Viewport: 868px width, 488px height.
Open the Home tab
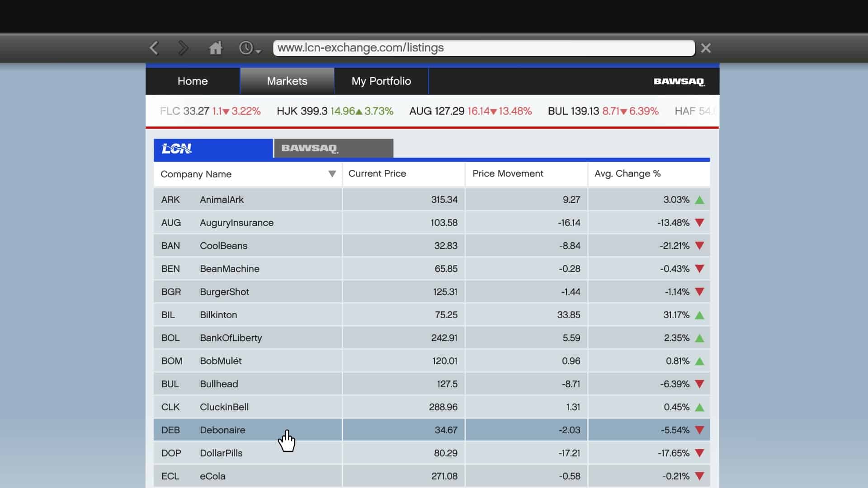point(193,81)
